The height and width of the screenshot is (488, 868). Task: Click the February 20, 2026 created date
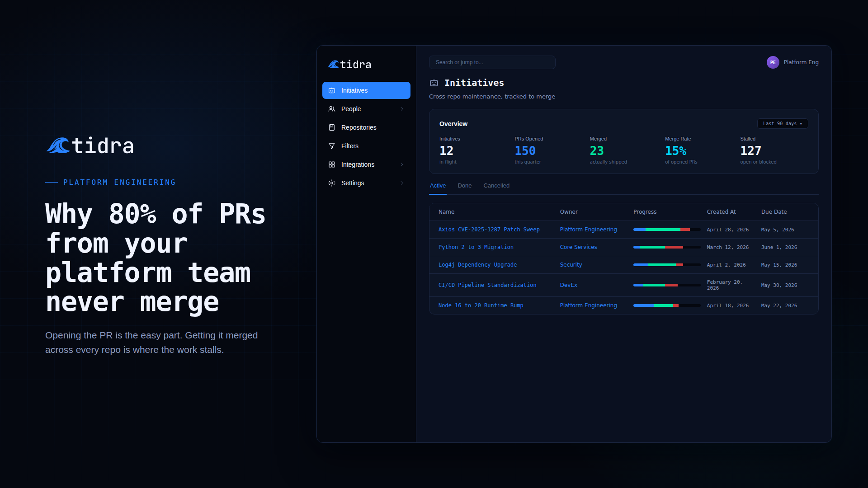coord(724,285)
